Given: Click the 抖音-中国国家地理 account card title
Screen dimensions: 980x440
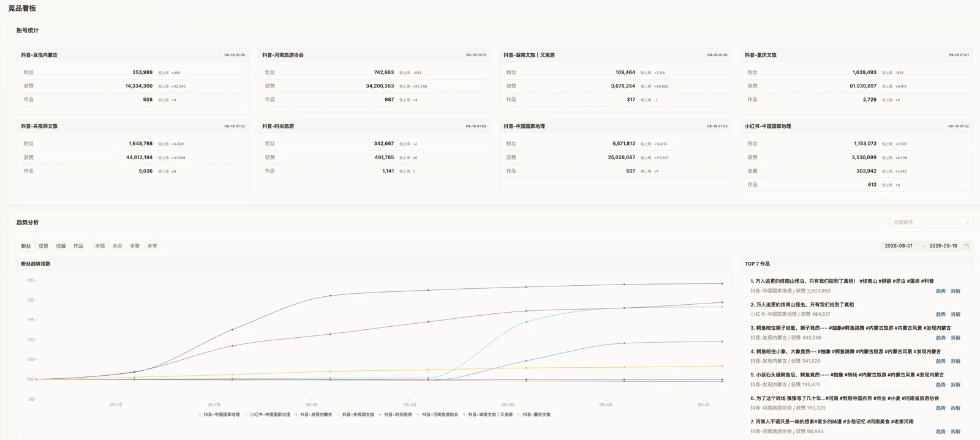Looking at the screenshot, I should click(x=524, y=126).
